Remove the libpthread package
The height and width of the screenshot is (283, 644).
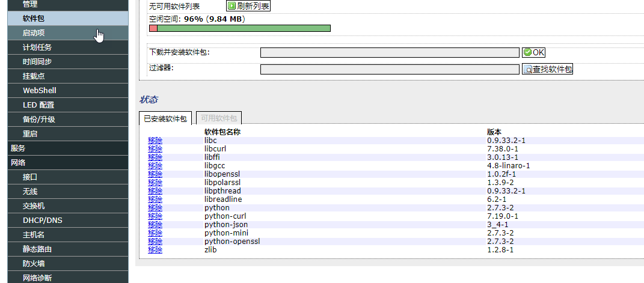[x=155, y=190]
